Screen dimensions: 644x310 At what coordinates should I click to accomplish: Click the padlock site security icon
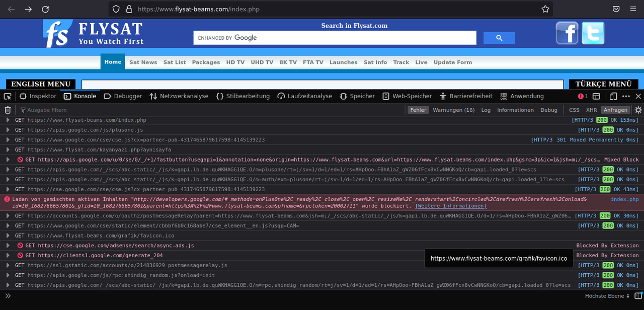(x=129, y=9)
